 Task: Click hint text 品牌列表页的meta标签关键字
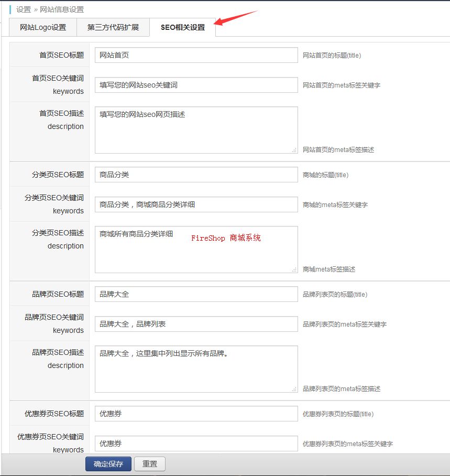345,324
